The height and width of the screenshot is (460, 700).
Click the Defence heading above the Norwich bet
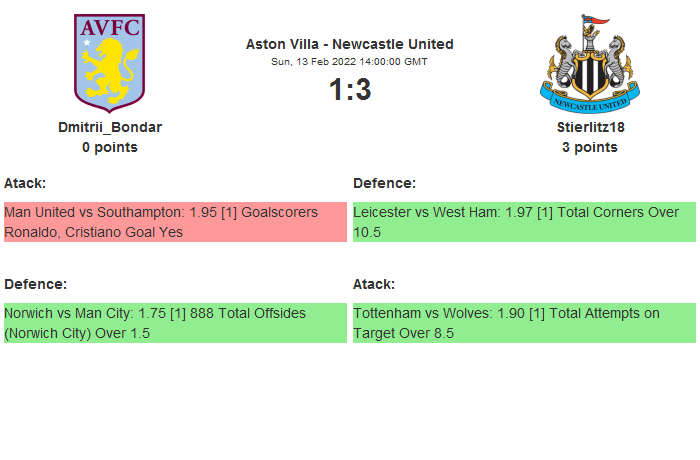click(35, 284)
